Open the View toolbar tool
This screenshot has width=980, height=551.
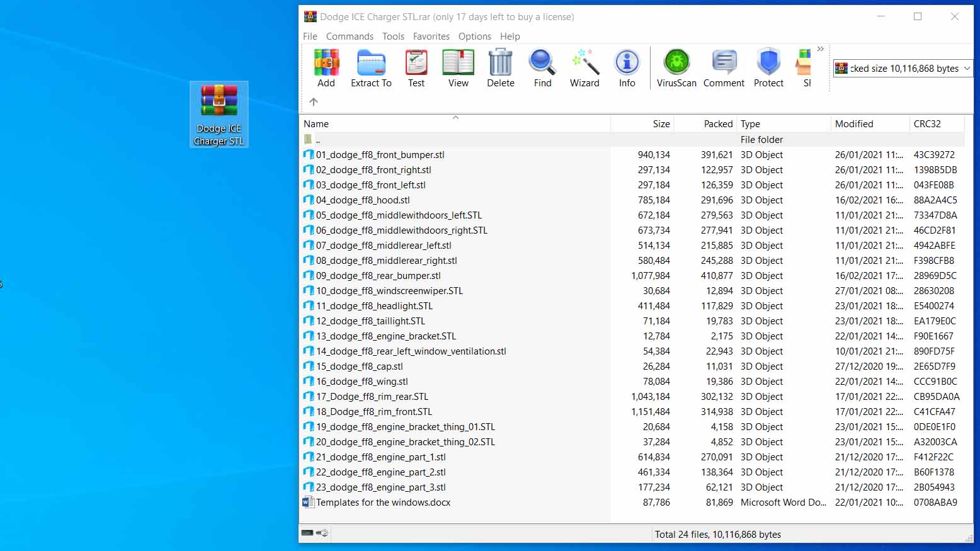pyautogui.click(x=459, y=68)
